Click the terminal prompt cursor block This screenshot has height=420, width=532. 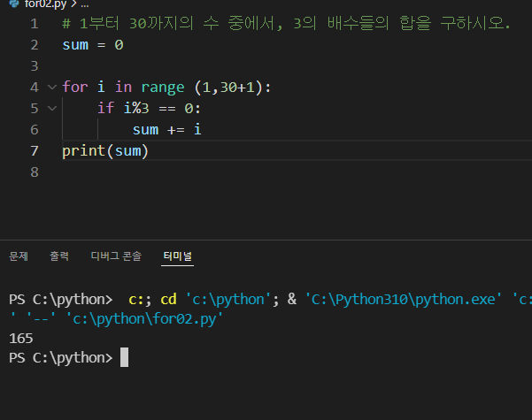tap(125, 357)
